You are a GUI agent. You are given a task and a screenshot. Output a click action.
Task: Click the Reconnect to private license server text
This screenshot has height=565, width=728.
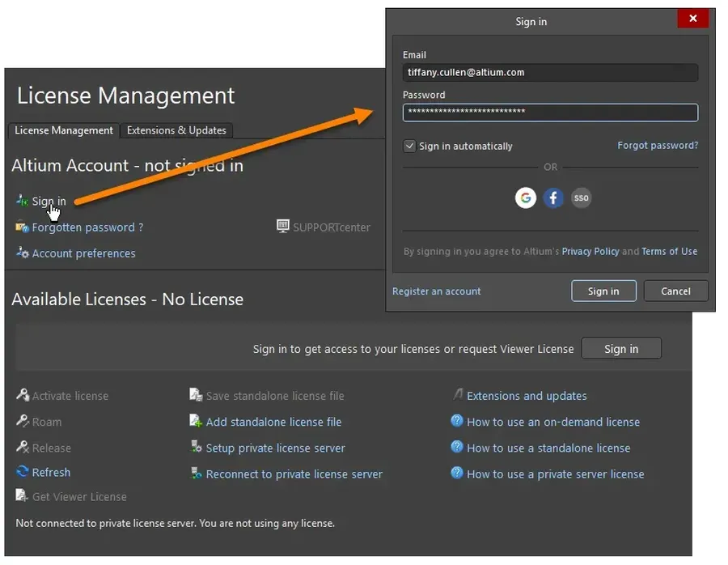(x=294, y=474)
